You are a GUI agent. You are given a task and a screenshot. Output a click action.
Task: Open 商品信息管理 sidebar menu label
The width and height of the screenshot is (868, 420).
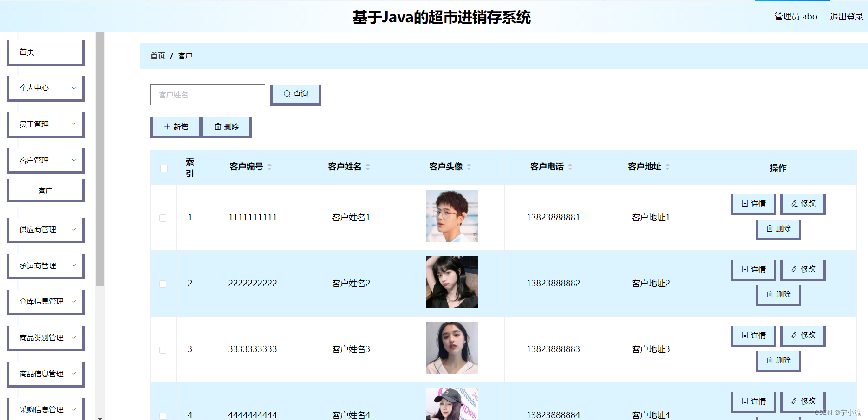(x=41, y=374)
